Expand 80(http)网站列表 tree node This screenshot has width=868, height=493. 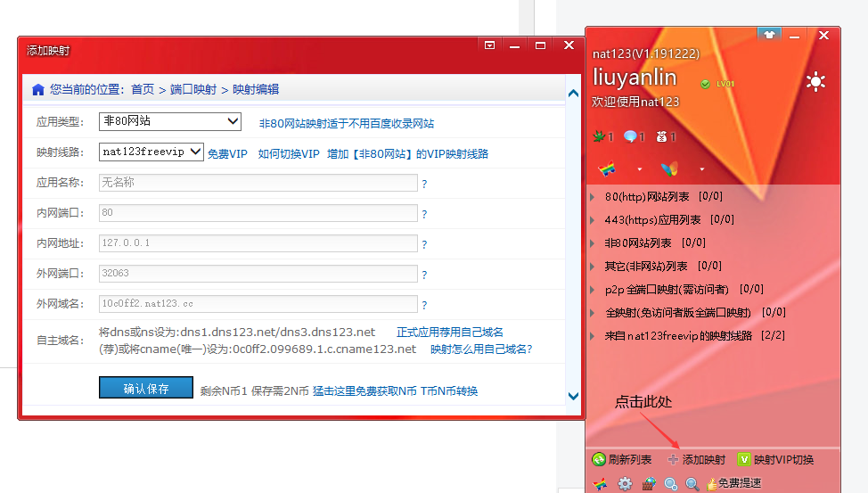(x=593, y=197)
